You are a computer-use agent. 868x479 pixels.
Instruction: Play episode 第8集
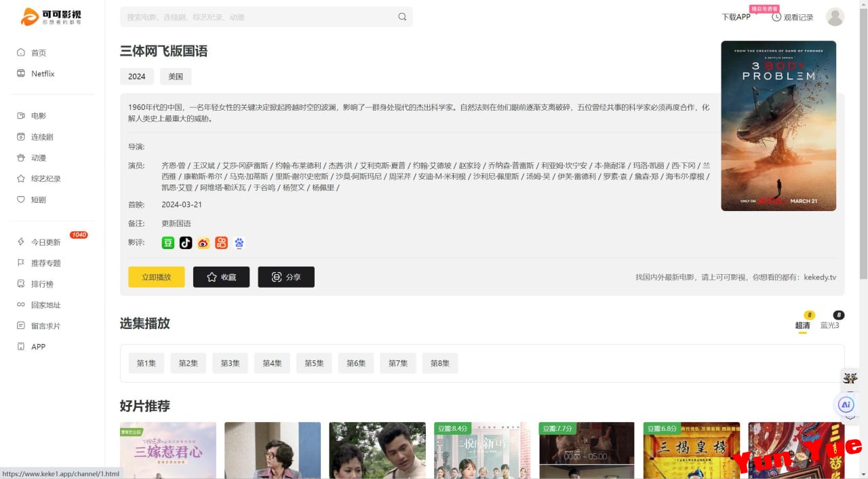440,363
